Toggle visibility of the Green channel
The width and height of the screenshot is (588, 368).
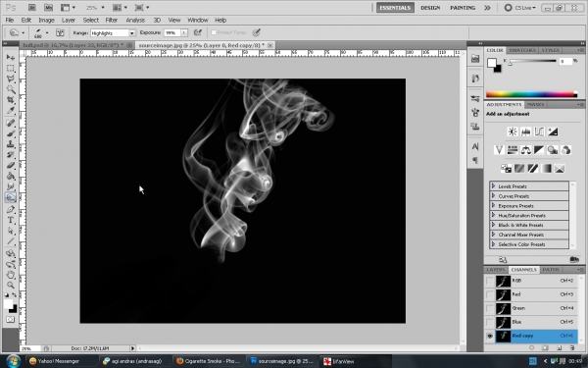489,309
